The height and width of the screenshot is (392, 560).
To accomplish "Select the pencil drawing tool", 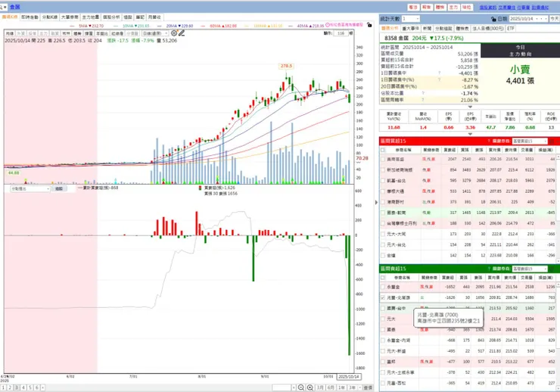I will click(x=182, y=33).
